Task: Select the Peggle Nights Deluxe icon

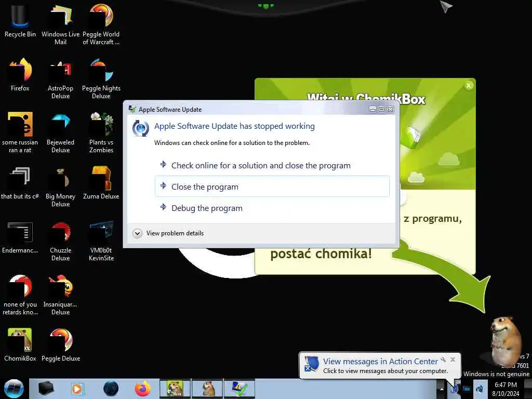Action: 101,78
